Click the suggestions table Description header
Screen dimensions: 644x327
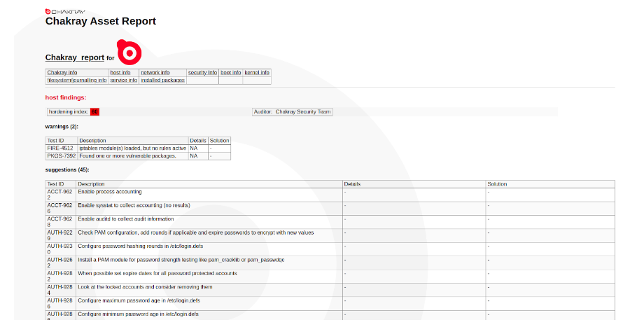(91, 184)
